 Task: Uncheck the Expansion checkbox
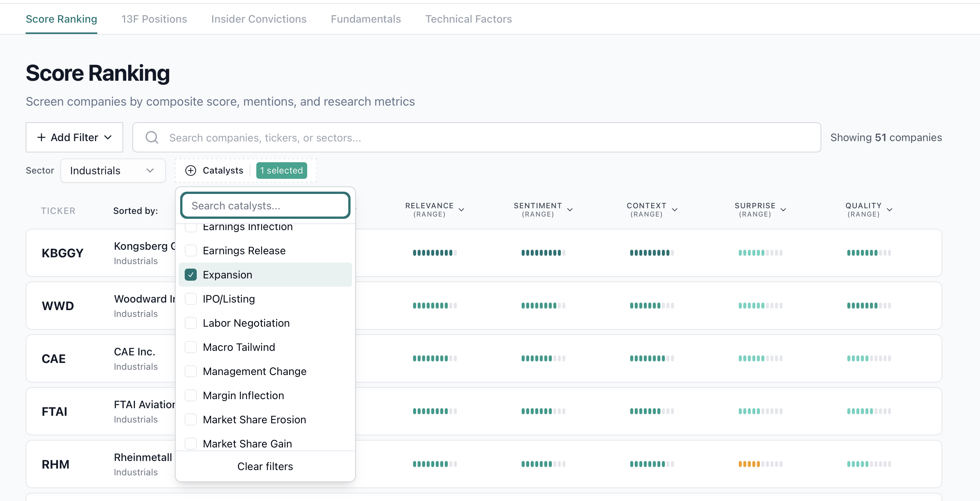[191, 275]
